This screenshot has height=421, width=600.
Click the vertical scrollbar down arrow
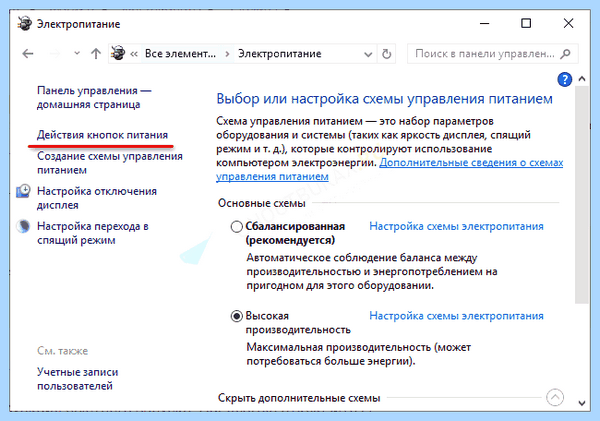point(582,403)
